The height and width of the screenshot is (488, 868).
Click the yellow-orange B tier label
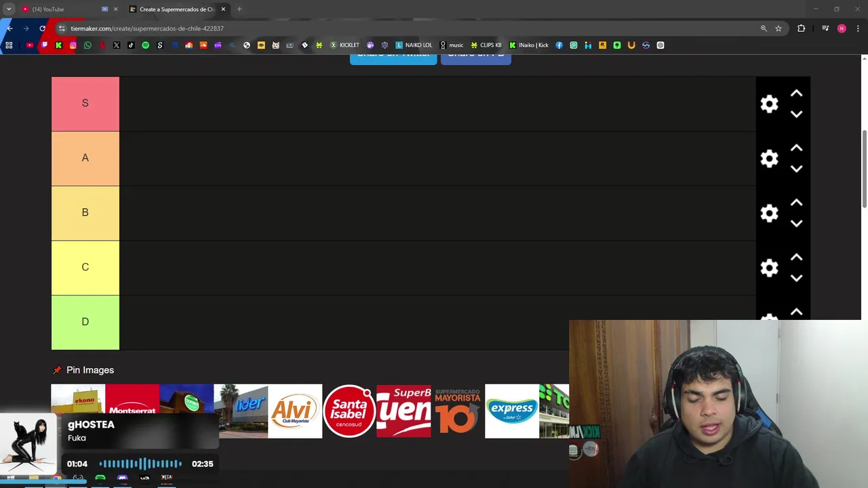(85, 213)
